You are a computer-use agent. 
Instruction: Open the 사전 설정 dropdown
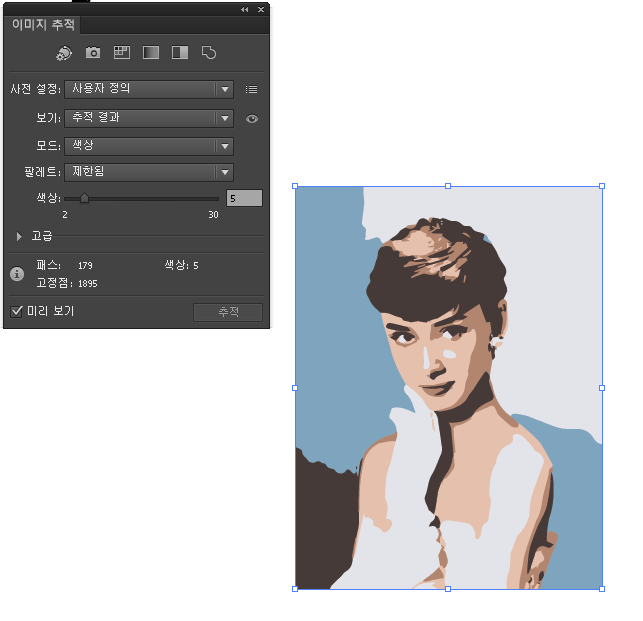149,89
